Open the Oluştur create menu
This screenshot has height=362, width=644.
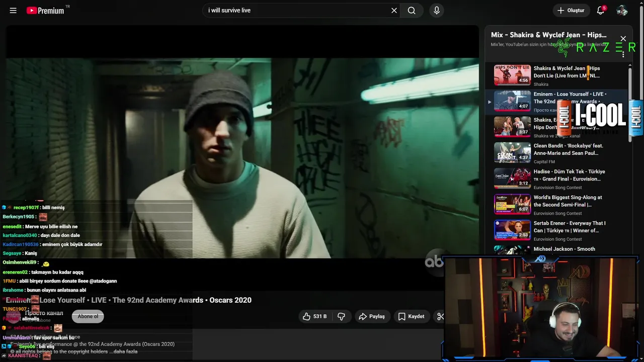(571, 11)
